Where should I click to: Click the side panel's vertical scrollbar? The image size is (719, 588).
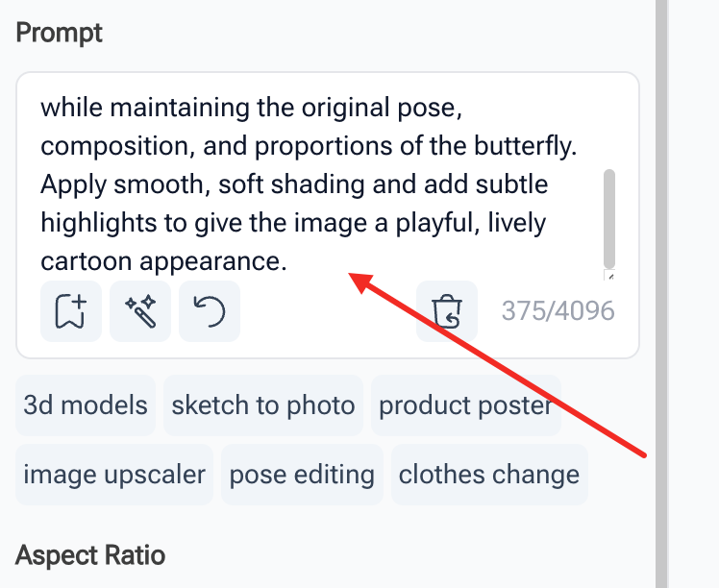[661, 288]
